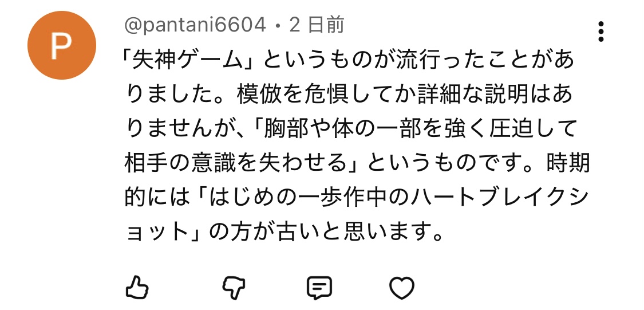Give a heart to pantani6604's comment
The image size is (644, 310).
pos(402,288)
